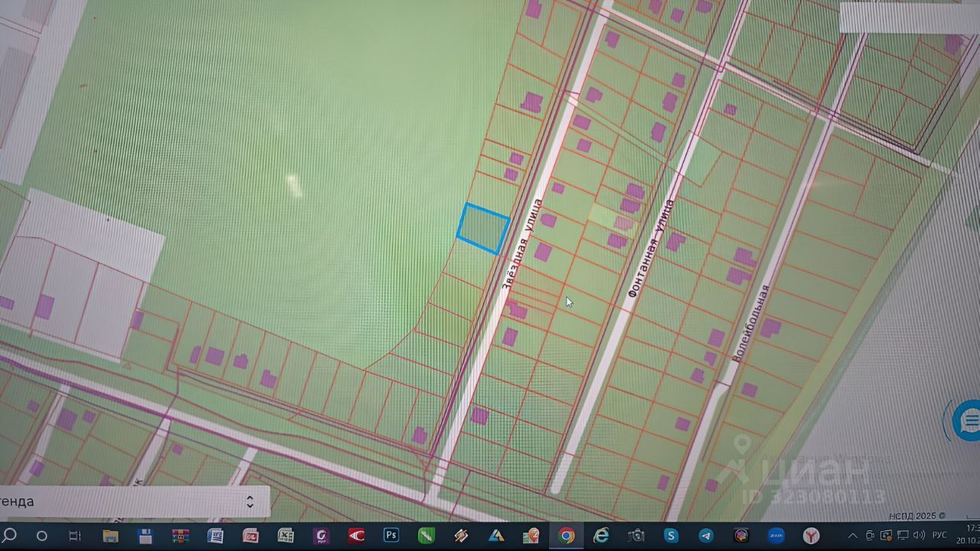Viewport: 980px width, 551px height.
Task: Open the dark square multicolor app icon
Action: [x=741, y=536]
